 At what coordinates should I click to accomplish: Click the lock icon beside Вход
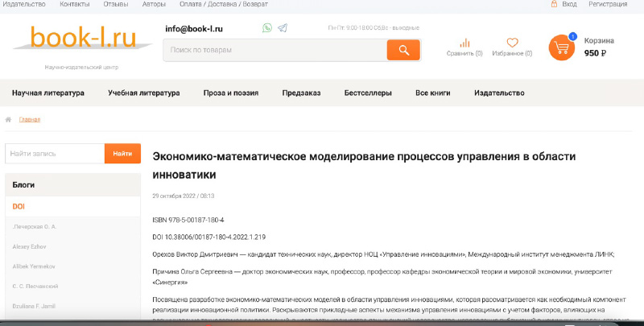coord(554,4)
